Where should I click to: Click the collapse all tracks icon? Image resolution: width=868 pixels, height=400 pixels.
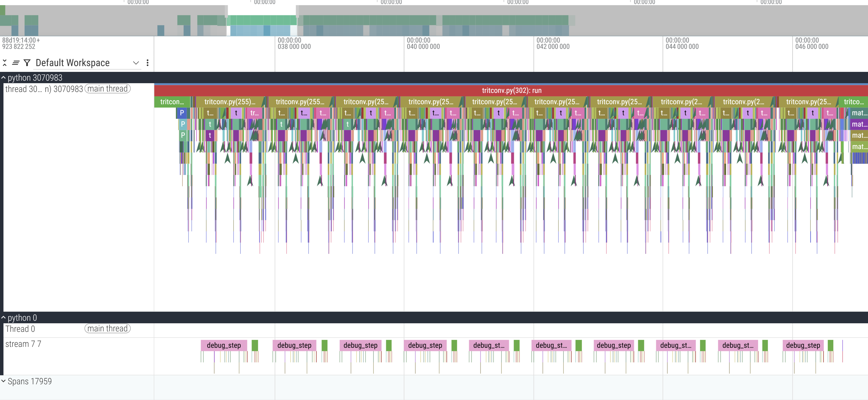pos(5,63)
